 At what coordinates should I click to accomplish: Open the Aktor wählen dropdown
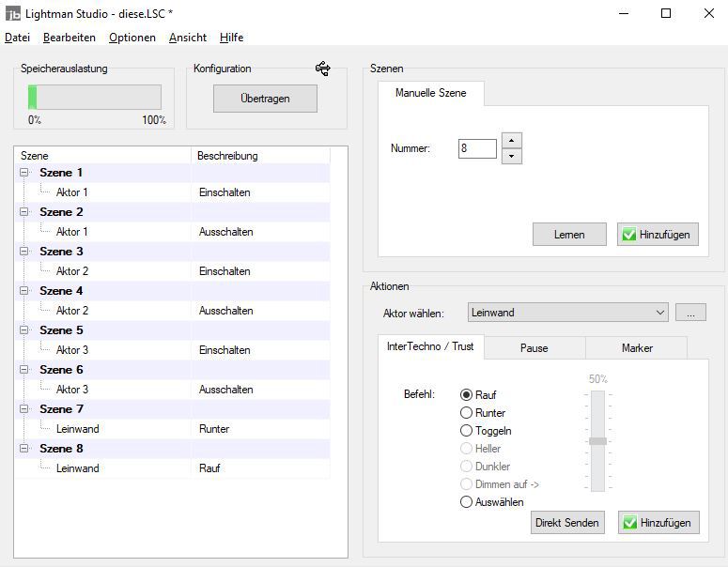567,313
